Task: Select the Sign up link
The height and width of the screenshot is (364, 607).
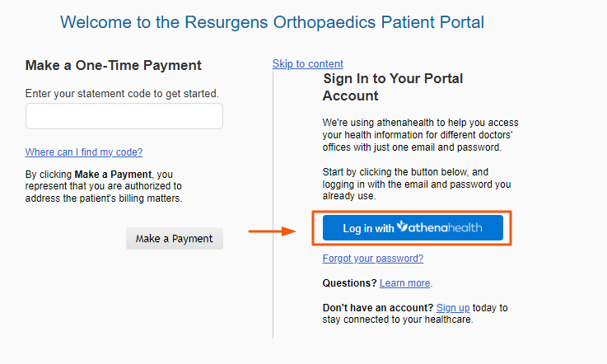Action: coord(453,308)
